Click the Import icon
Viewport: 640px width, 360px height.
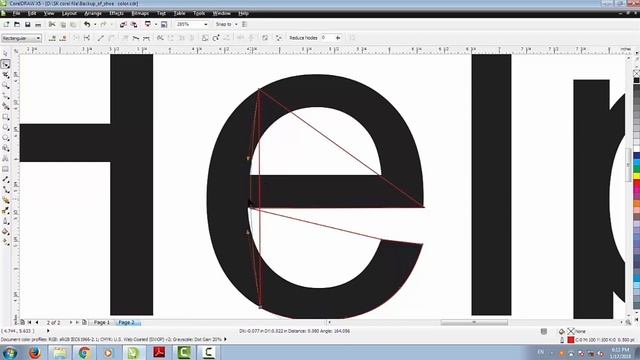pos(123,24)
